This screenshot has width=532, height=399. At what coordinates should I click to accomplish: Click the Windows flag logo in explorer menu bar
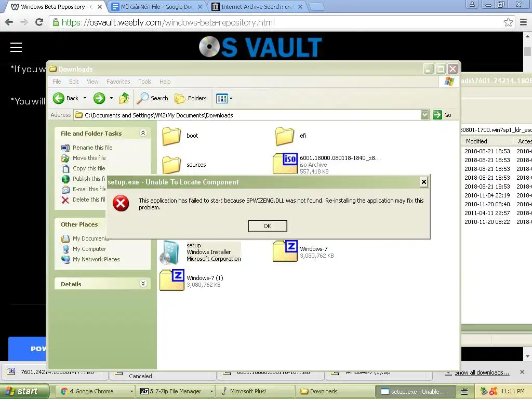point(449,82)
